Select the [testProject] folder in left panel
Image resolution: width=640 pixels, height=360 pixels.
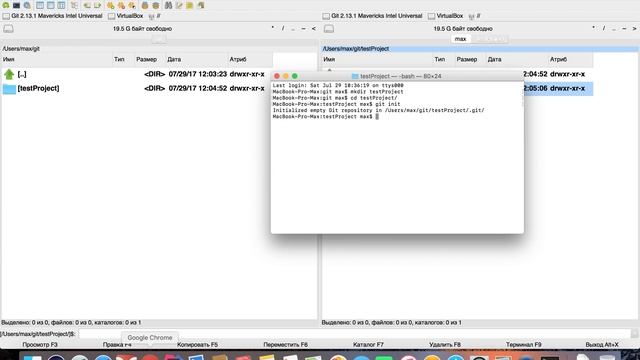(136, 89)
